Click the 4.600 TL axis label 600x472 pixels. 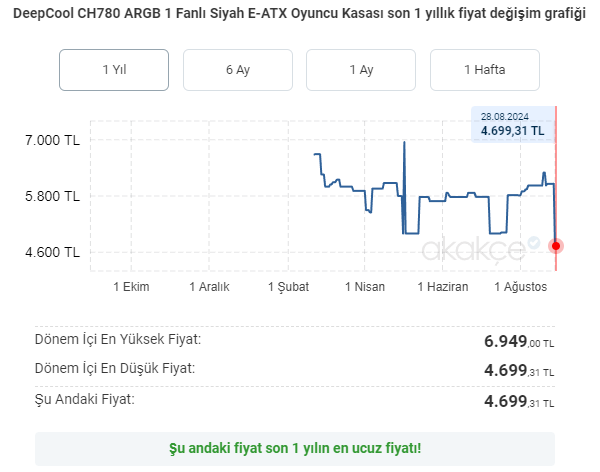point(51,252)
